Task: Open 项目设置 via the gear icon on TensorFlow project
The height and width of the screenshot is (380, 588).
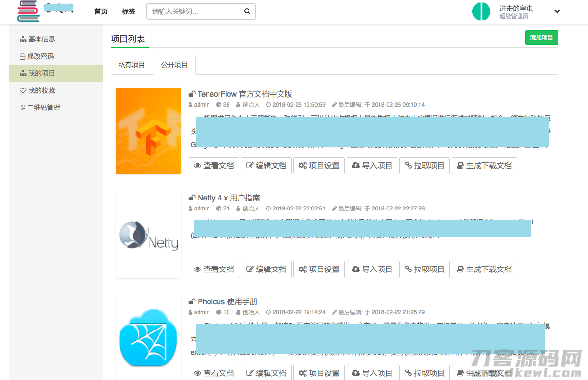Action: (x=302, y=166)
